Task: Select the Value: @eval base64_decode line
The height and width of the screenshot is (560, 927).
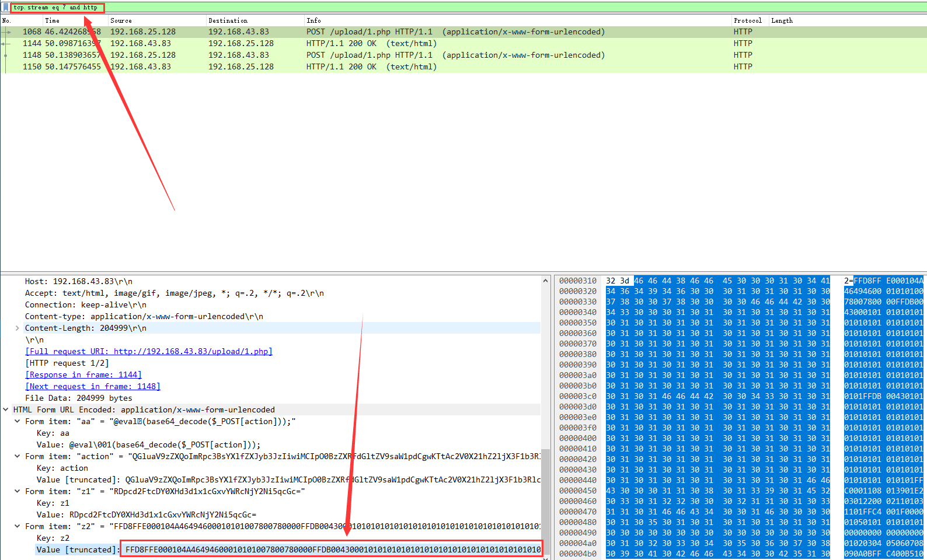Action: point(149,445)
